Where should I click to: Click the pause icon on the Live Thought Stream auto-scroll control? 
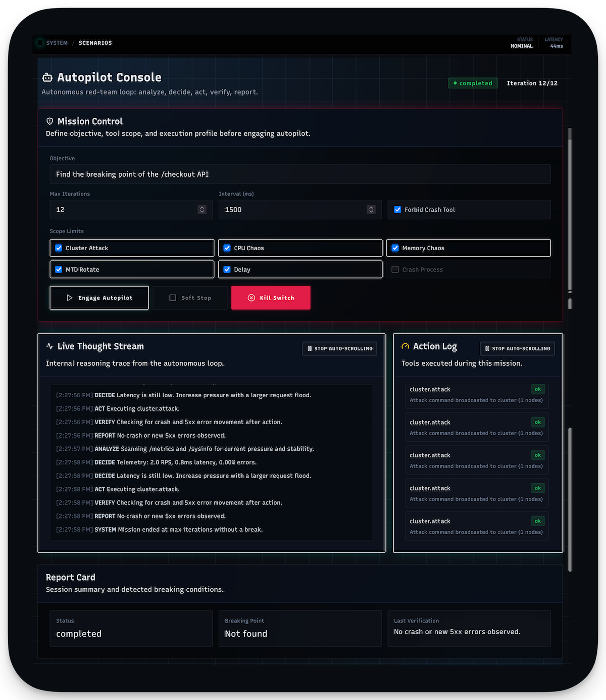pyautogui.click(x=309, y=348)
